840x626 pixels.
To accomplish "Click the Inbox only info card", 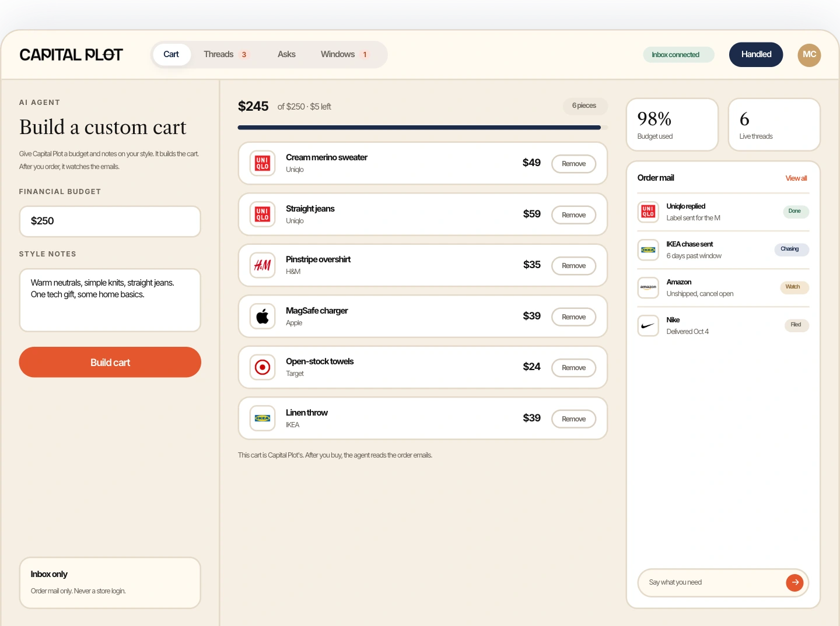I will 110,583.
